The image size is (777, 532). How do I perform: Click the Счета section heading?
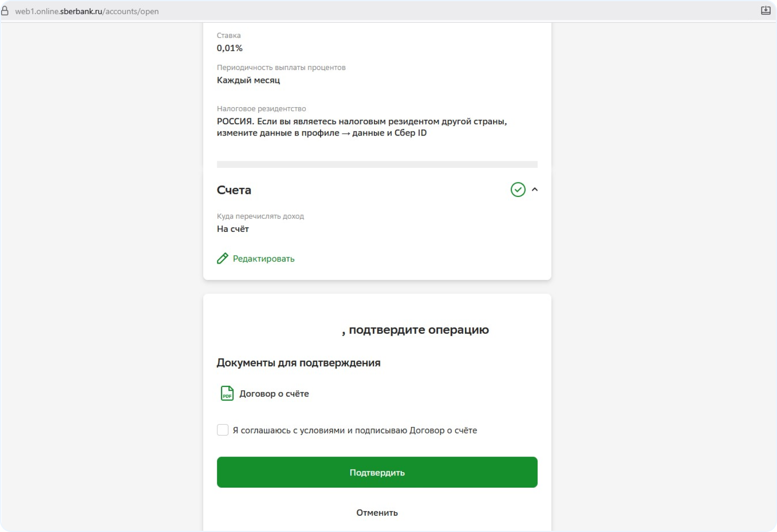[234, 190]
